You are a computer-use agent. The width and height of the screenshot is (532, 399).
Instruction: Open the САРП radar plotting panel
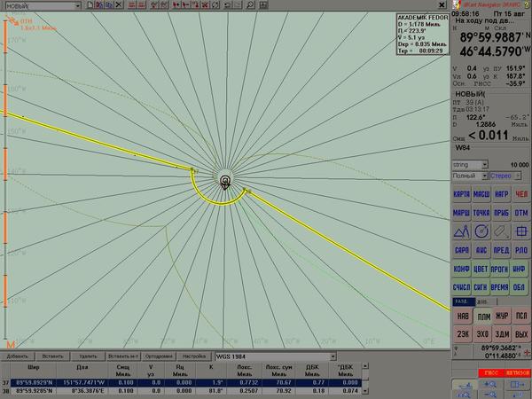(x=461, y=250)
